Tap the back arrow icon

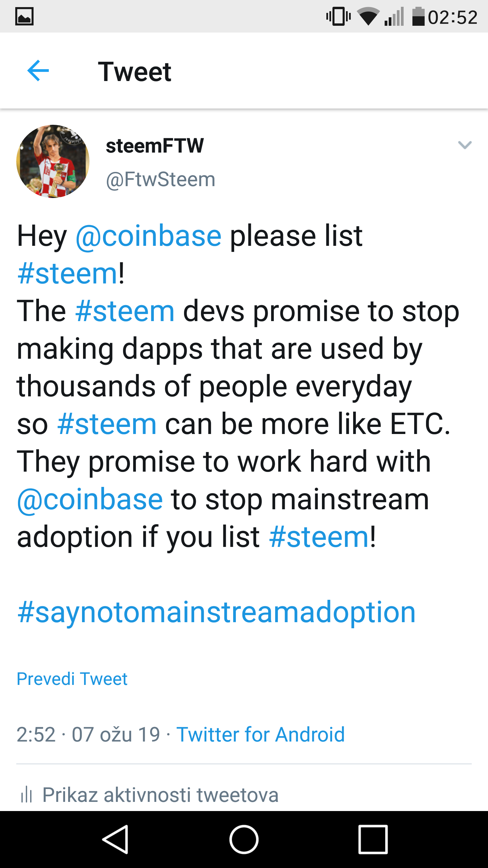pyautogui.click(x=38, y=71)
